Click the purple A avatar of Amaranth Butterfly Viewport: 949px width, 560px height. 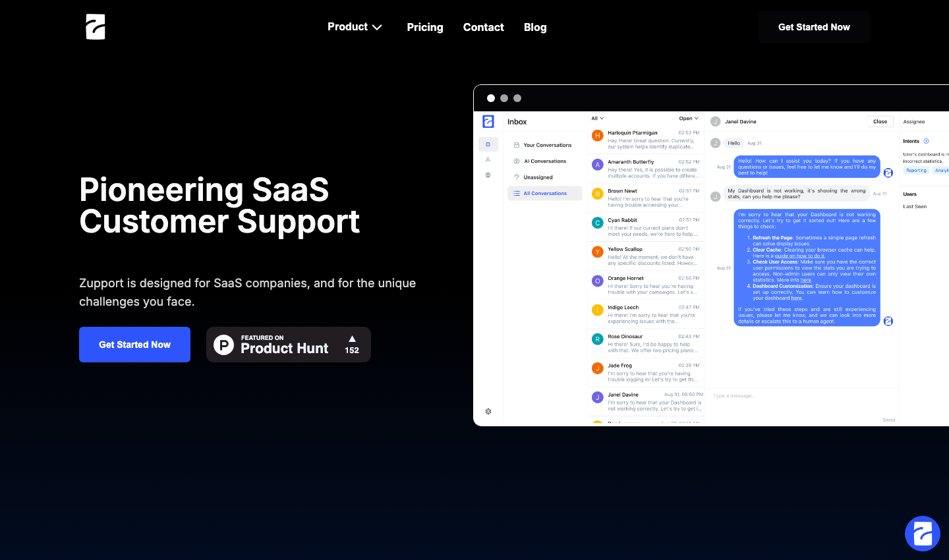pyautogui.click(x=598, y=165)
